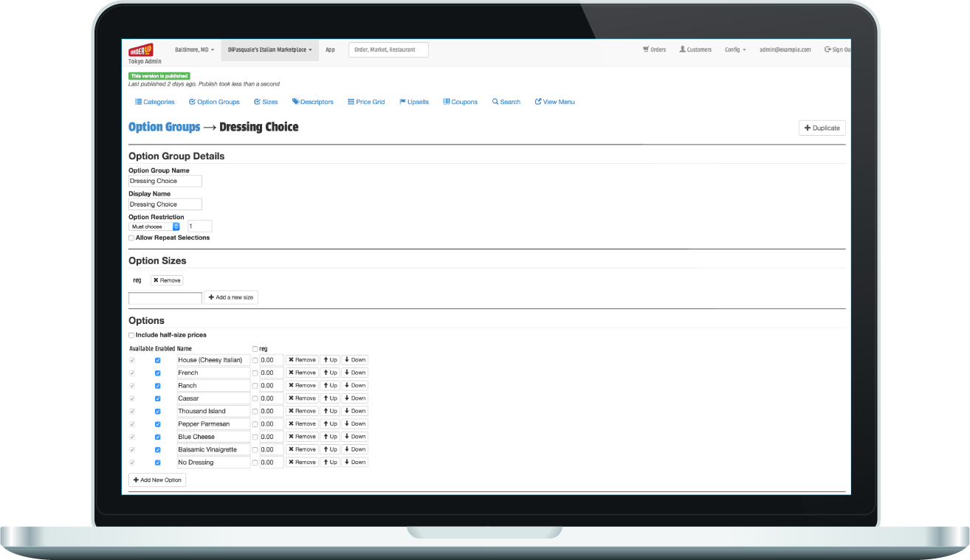
Task: Open Descriptors tag tab
Action: coord(313,102)
